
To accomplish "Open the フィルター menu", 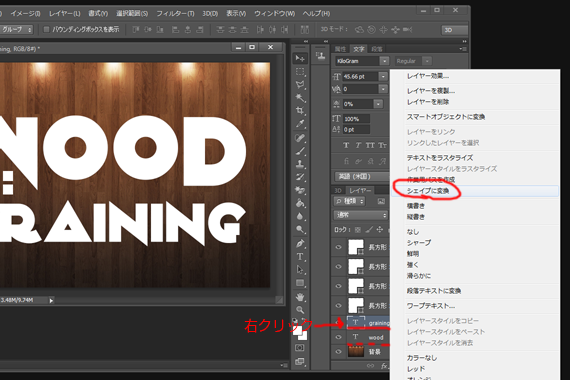I will point(175,13).
